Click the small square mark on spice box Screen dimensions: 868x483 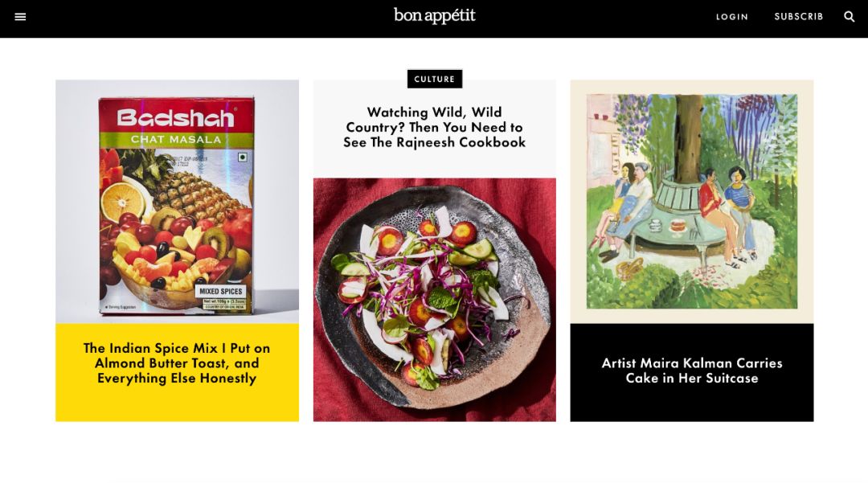coord(242,158)
